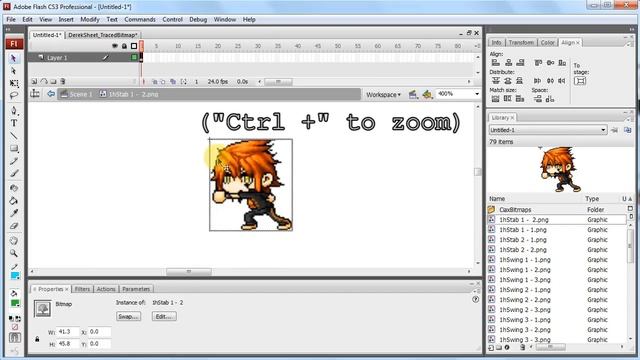The image size is (640, 360).
Task: Click the blue stroke color swatch
Action: 15,276
